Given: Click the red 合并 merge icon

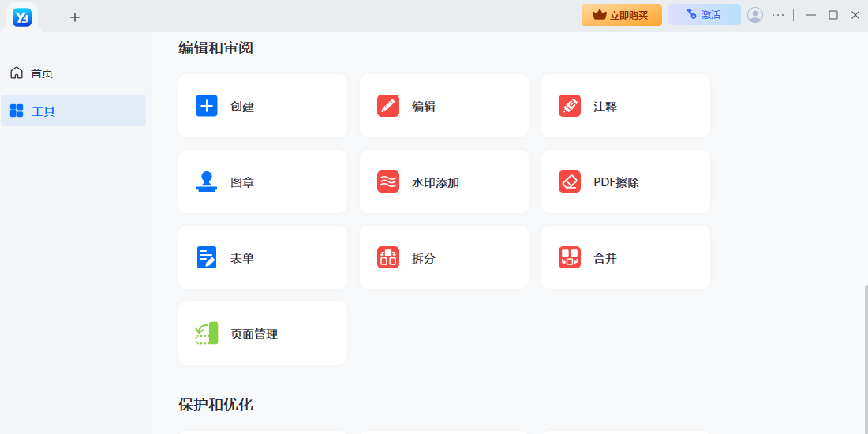Looking at the screenshot, I should [x=570, y=257].
